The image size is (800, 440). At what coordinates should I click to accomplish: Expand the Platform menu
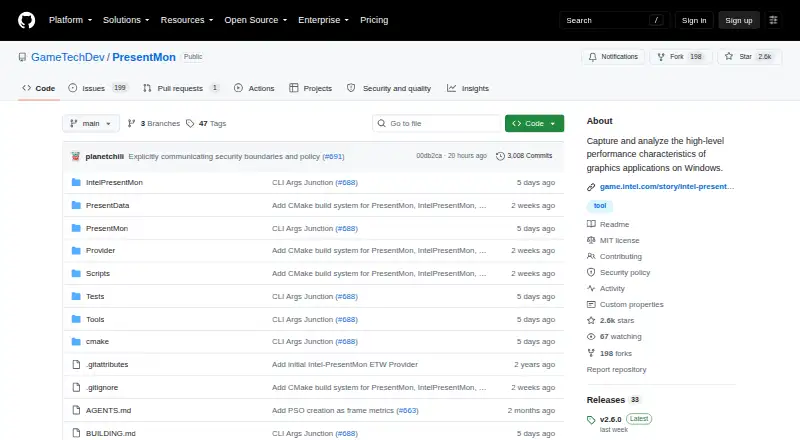pyautogui.click(x=70, y=20)
